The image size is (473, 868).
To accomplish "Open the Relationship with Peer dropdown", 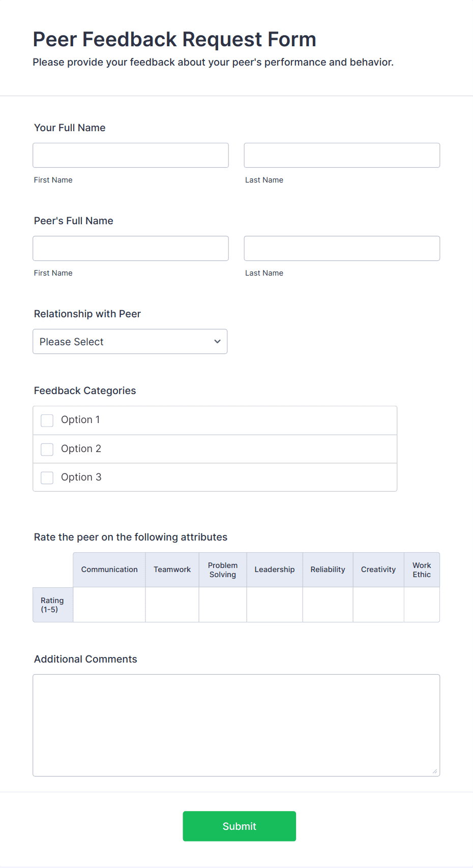I will [130, 342].
